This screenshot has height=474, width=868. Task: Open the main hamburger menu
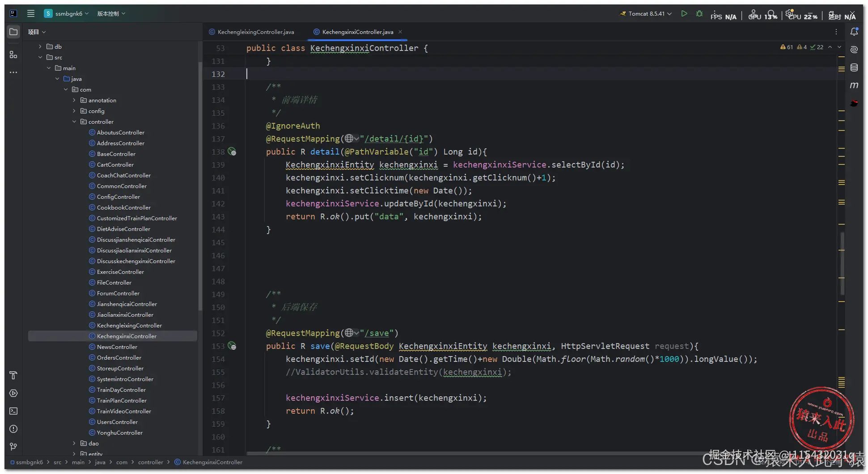click(x=31, y=13)
